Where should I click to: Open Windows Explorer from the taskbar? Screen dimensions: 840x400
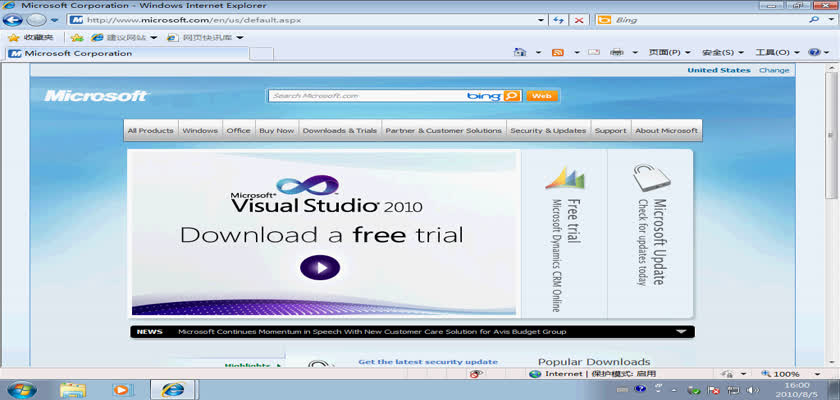click(73, 389)
